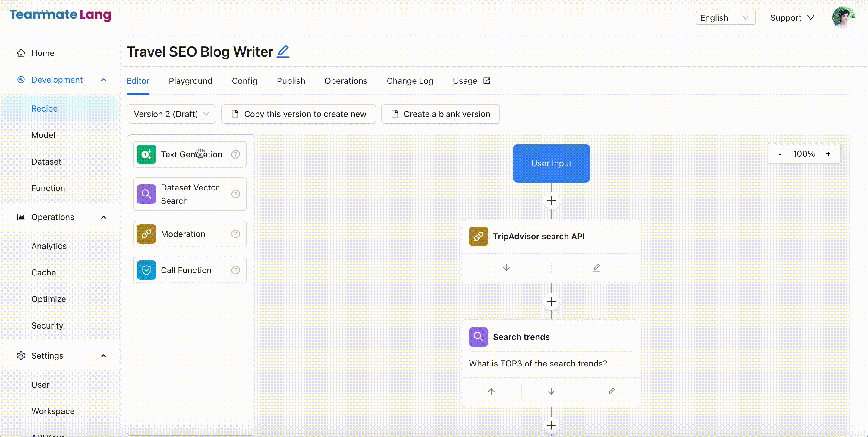Click the Search trends node icon
Viewport: 868px width, 437px height.
click(x=478, y=336)
